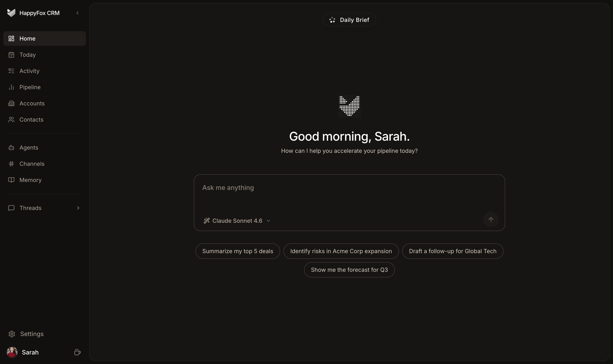
Task: Open the Agents section
Action: (x=45, y=147)
